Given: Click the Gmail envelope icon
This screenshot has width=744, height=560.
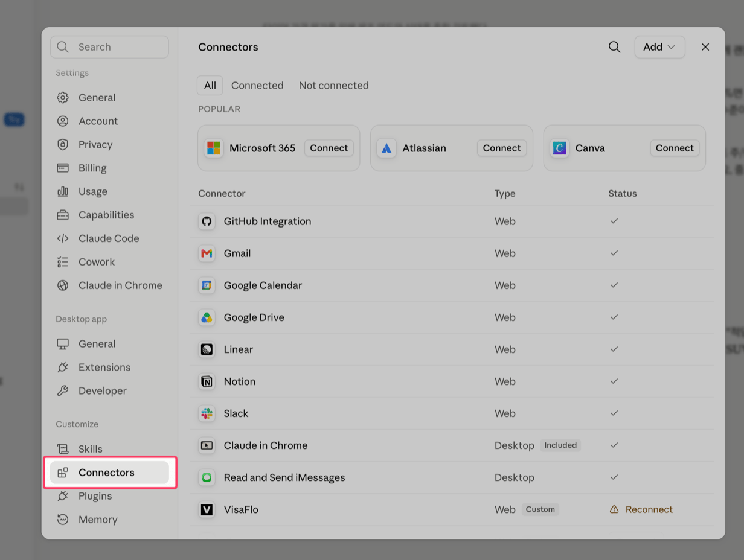Looking at the screenshot, I should coord(207,253).
